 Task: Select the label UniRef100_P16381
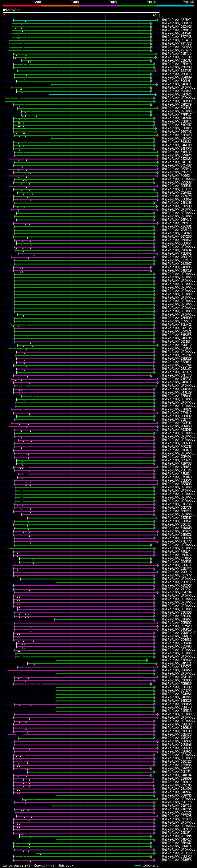click(177, 226)
